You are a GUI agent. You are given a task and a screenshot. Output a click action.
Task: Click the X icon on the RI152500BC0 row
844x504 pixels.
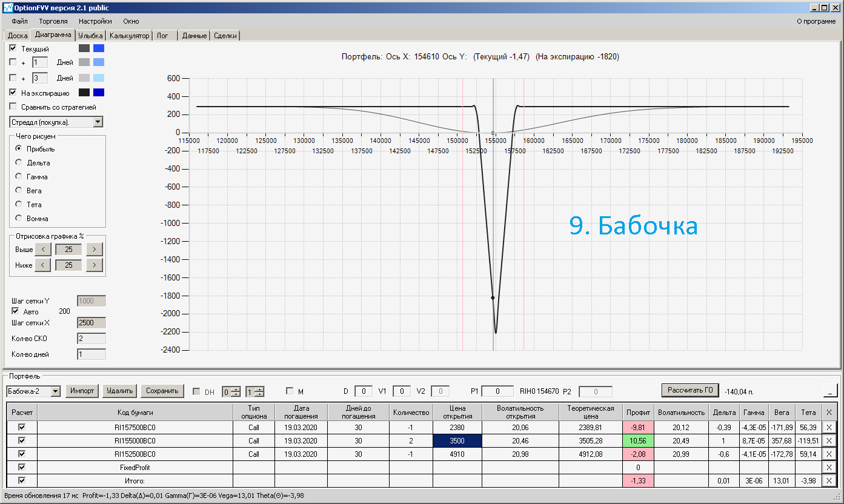[829, 454]
